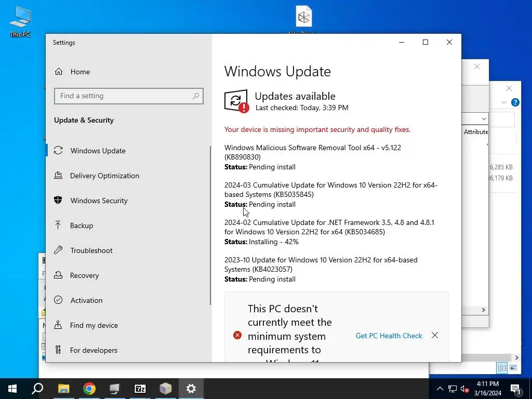Click the KB4023057 update entry
Screen dimensions: 532x399
[321, 270]
